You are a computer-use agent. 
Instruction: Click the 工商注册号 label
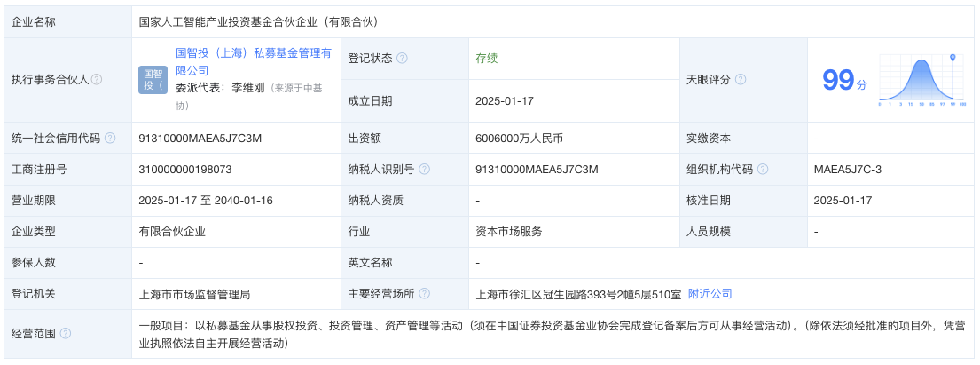point(39,169)
